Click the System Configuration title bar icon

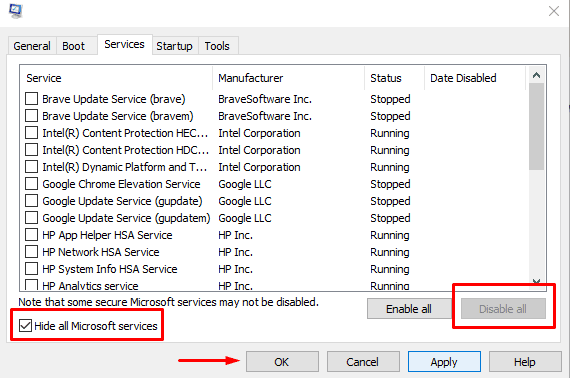(x=15, y=11)
